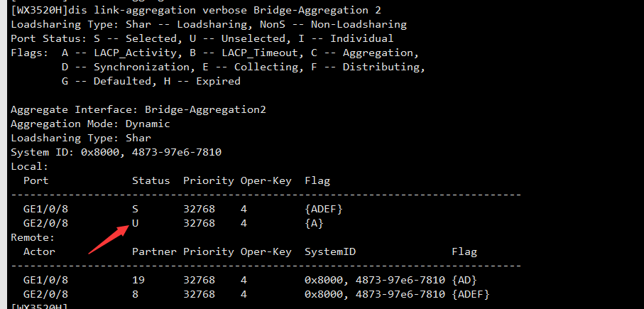This screenshot has height=309, width=644.
Task: Click the U status of local GE2/0/8
Action: pos(135,223)
